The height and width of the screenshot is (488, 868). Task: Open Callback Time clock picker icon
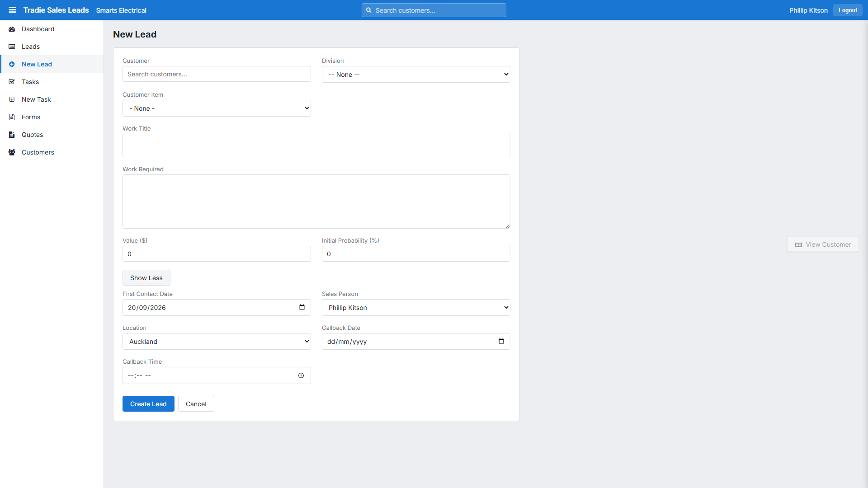tap(301, 375)
